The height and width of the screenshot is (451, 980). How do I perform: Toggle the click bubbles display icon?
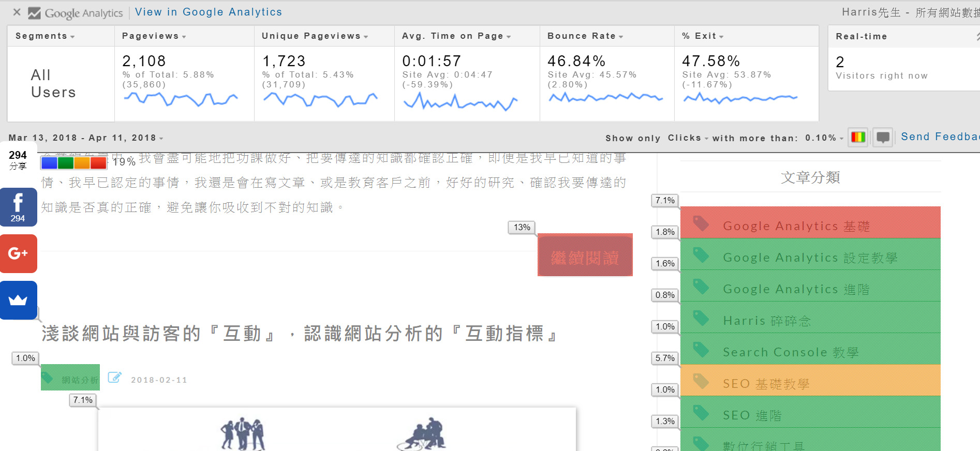tap(883, 138)
